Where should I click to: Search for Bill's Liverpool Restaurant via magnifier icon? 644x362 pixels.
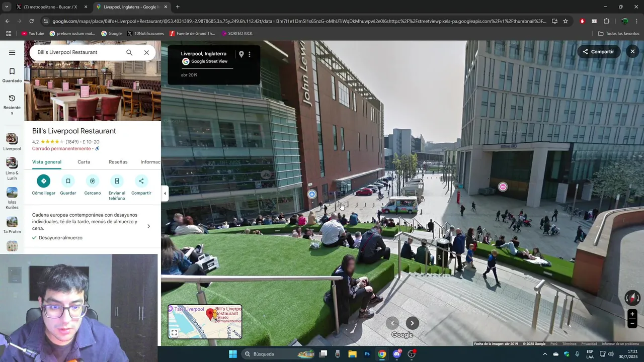(x=129, y=52)
